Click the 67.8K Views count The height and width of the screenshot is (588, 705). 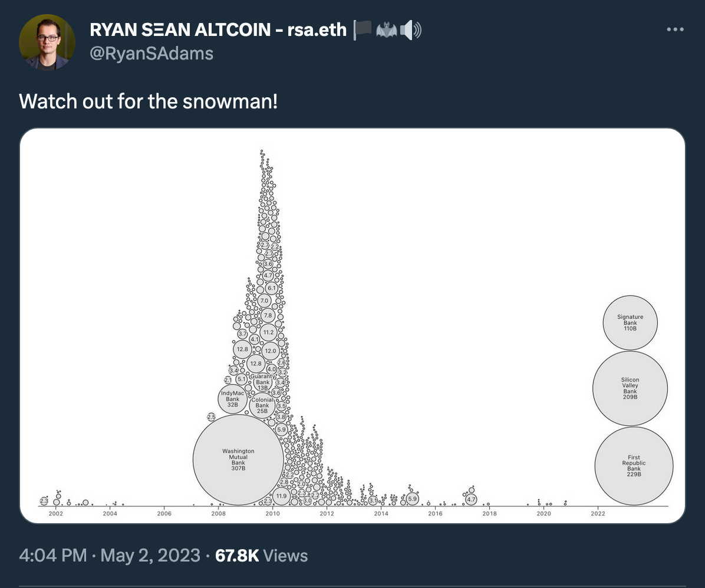(261, 556)
